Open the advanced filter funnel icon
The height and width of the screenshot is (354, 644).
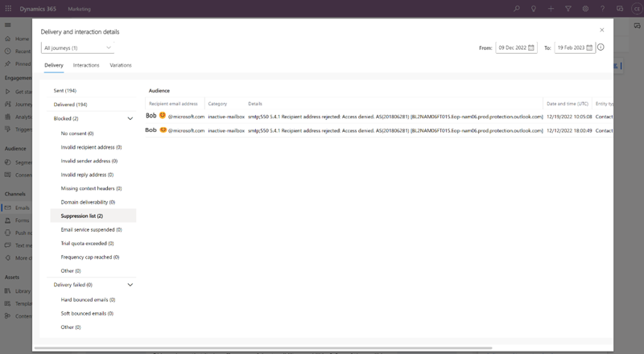point(568,8)
